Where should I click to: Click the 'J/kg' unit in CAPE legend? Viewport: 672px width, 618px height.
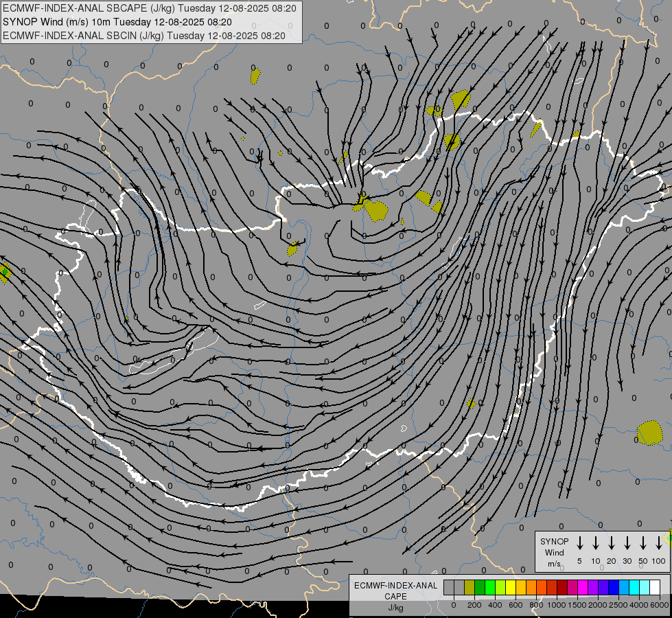click(395, 608)
